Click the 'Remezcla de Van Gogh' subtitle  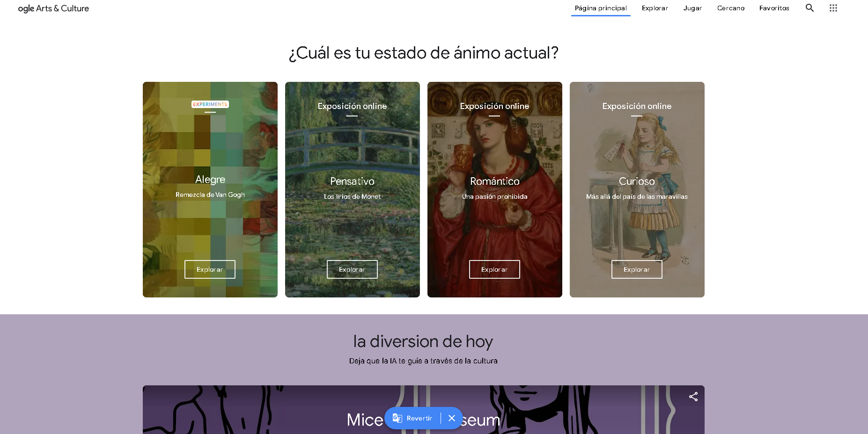click(210, 195)
